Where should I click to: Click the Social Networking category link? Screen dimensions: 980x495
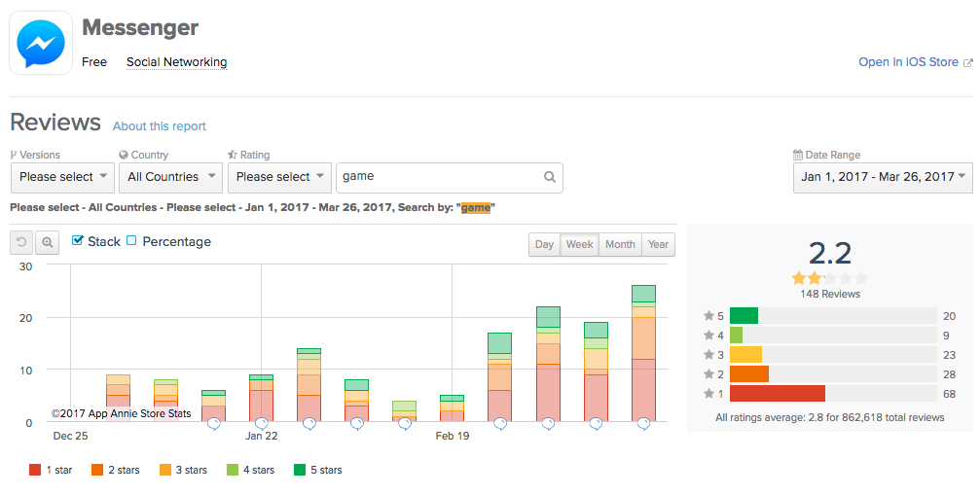tap(177, 62)
